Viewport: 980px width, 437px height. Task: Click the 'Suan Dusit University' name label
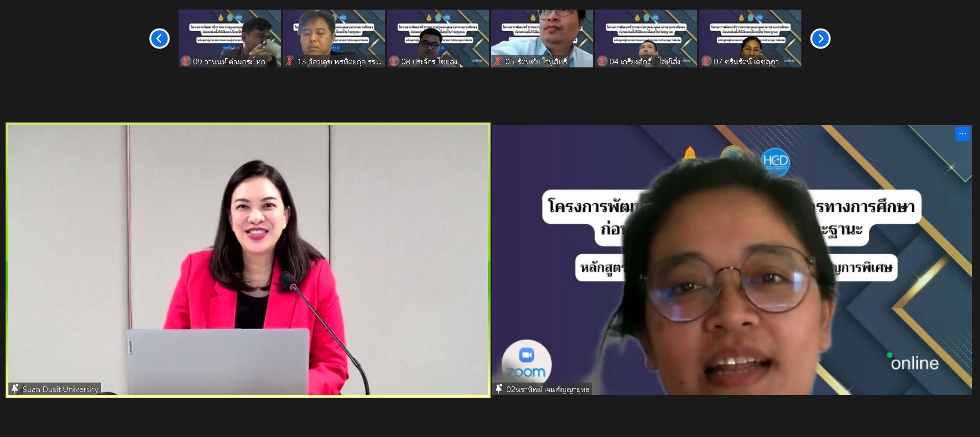click(60, 389)
